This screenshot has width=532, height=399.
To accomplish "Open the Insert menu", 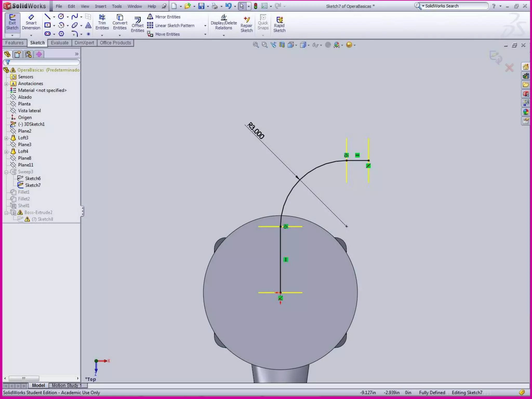I will coord(100,6).
